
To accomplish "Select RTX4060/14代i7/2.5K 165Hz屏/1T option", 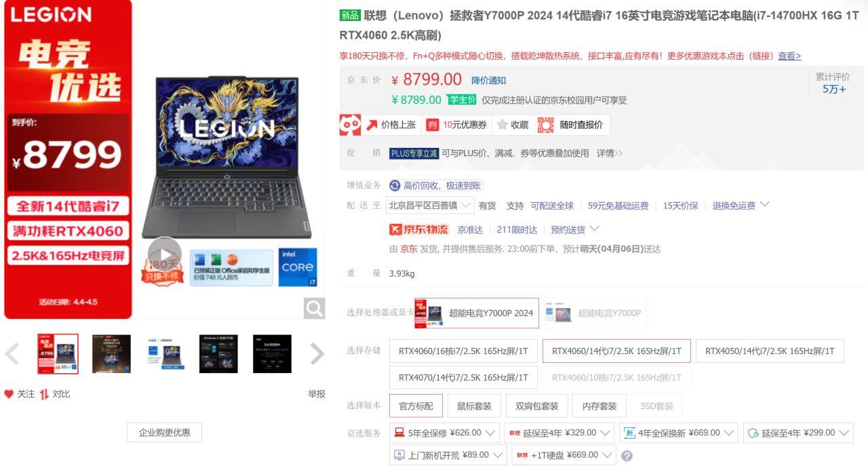I will coord(616,351).
